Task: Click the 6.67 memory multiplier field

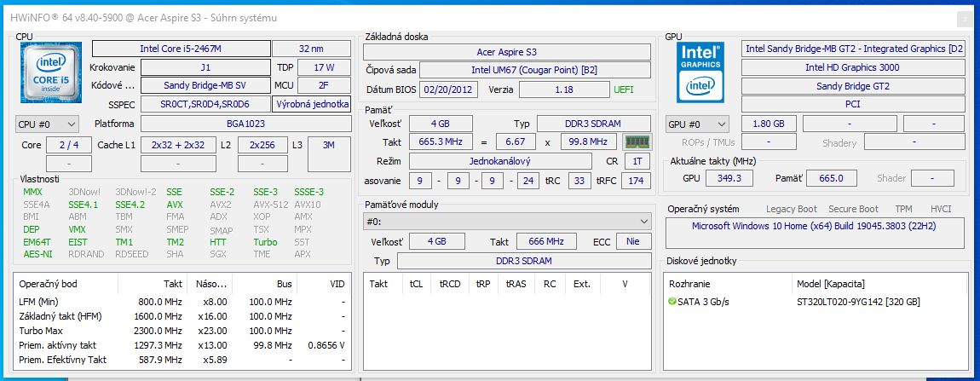Action: [x=516, y=142]
